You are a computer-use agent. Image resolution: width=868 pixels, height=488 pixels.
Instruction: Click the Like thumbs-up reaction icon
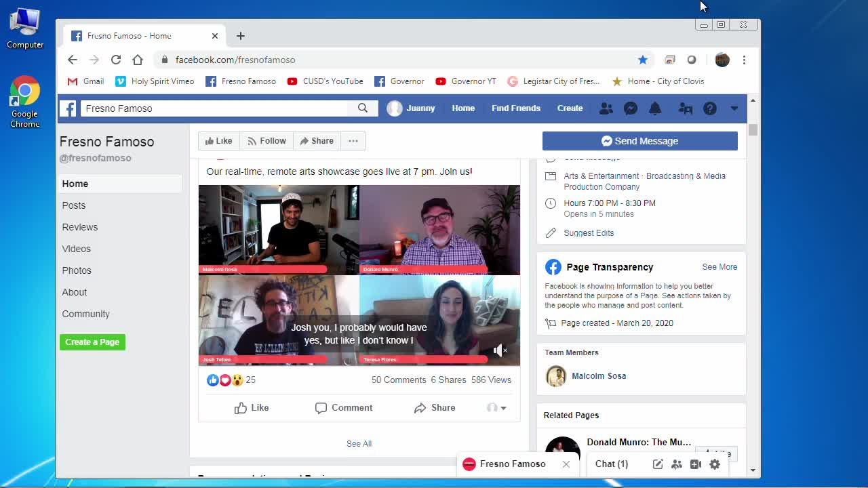213,380
